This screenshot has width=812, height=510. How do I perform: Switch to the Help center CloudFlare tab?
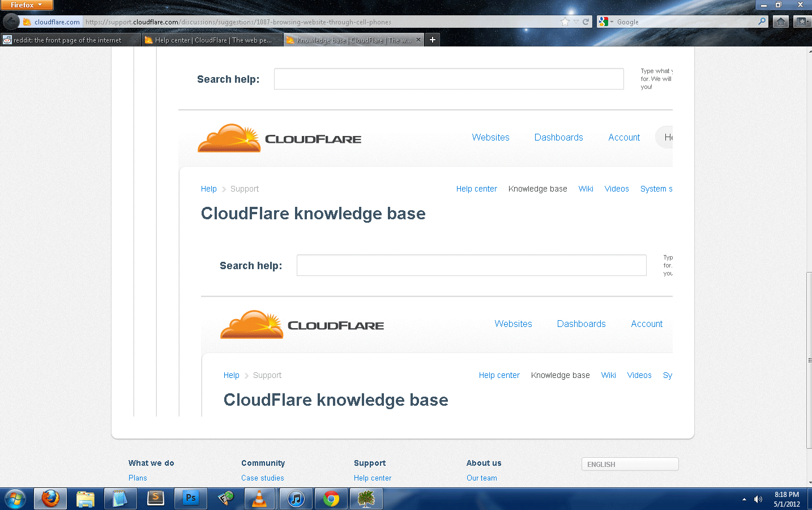coord(212,40)
